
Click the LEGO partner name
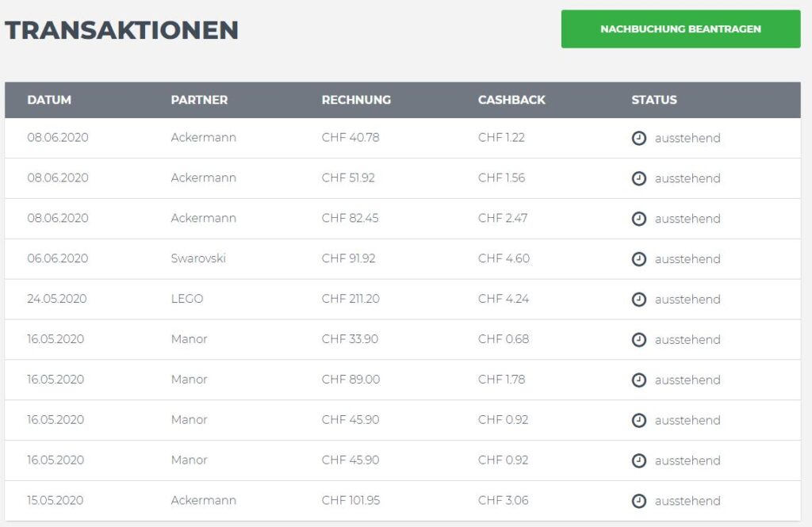pyautogui.click(x=187, y=299)
